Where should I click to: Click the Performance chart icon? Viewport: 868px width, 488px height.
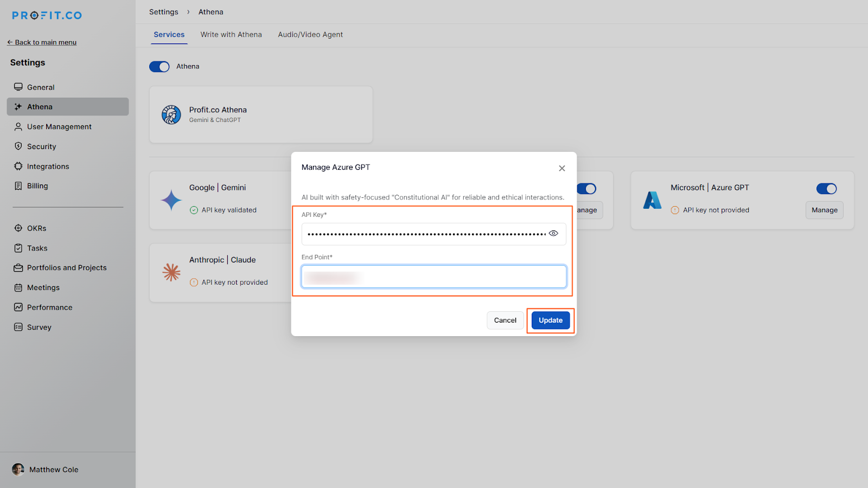(x=18, y=307)
